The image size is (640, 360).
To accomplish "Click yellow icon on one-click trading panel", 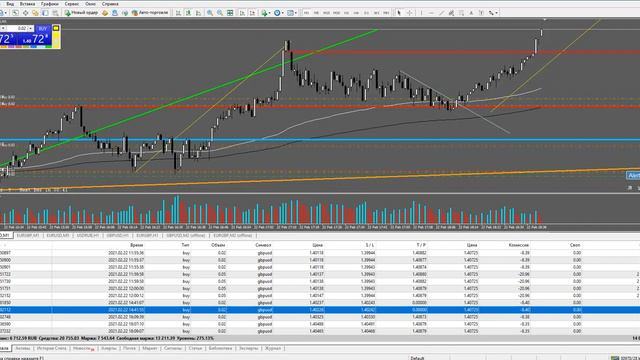I will (x=56, y=28).
